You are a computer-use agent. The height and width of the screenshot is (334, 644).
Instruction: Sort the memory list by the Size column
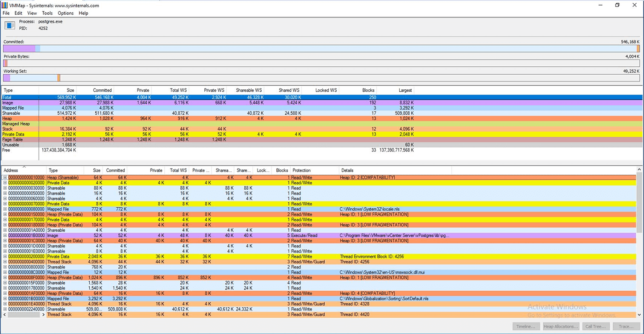tap(95, 170)
